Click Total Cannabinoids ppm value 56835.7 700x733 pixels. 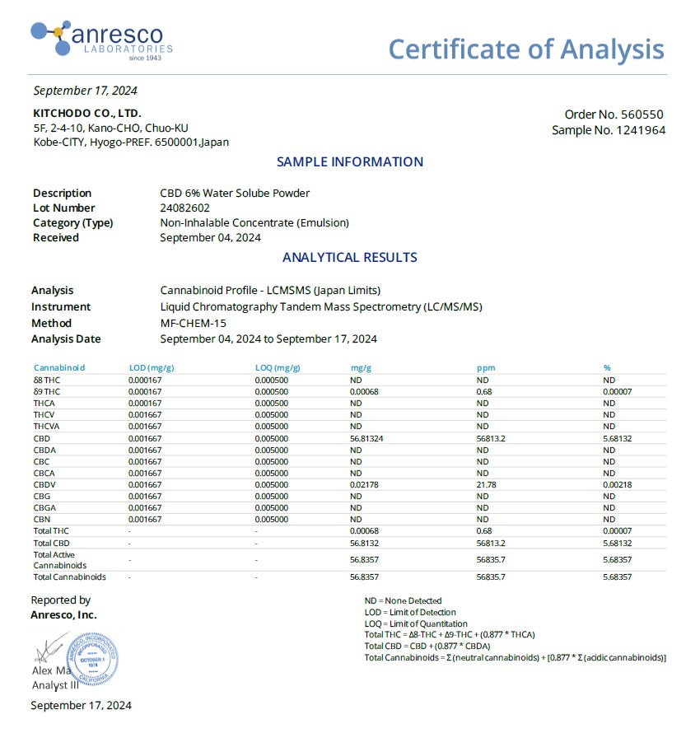[x=491, y=577]
